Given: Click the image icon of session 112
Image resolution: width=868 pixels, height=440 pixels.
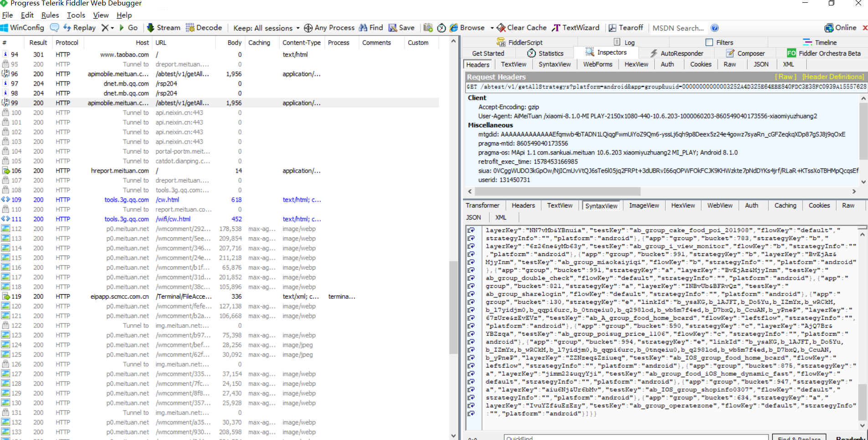Looking at the screenshot, I should pos(5,229).
